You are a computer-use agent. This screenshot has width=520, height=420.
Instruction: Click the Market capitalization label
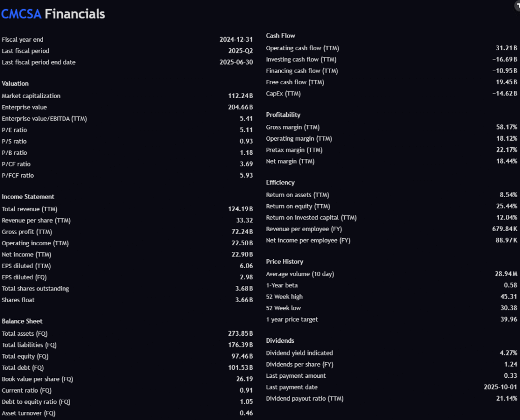tap(31, 96)
